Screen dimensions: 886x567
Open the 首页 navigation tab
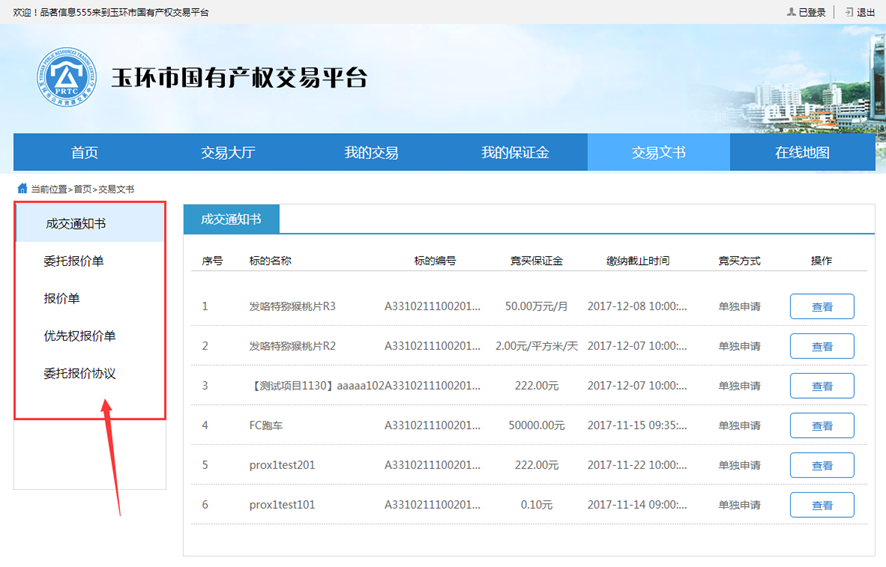pyautogui.click(x=85, y=153)
